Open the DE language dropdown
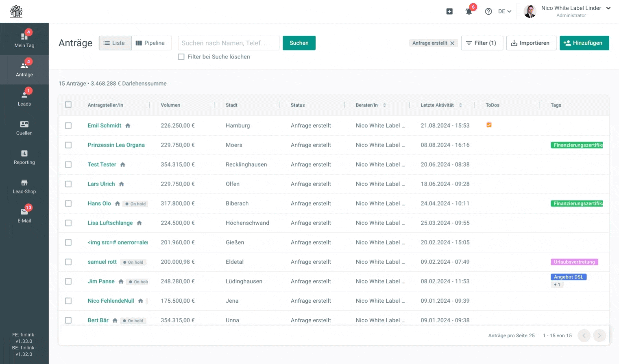 tap(504, 11)
